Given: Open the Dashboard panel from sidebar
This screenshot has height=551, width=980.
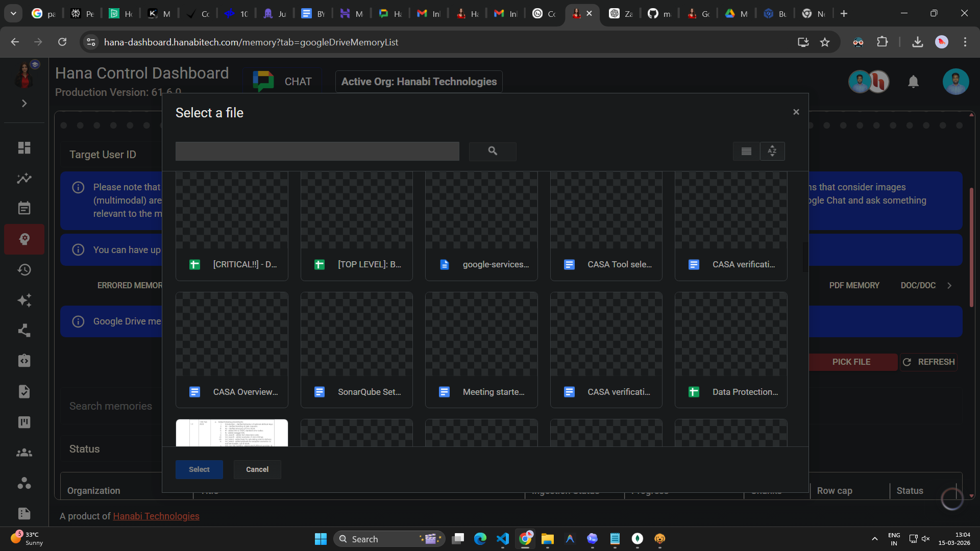Looking at the screenshot, I should (24, 147).
